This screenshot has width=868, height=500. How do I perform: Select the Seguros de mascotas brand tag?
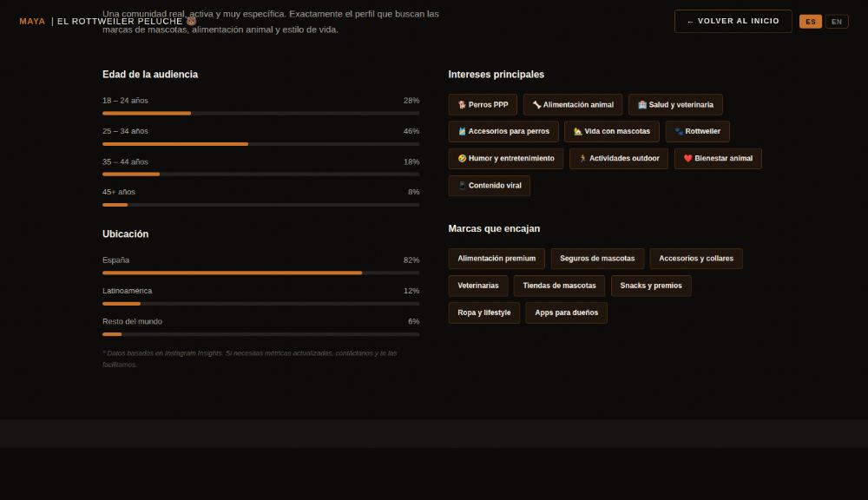597,259
